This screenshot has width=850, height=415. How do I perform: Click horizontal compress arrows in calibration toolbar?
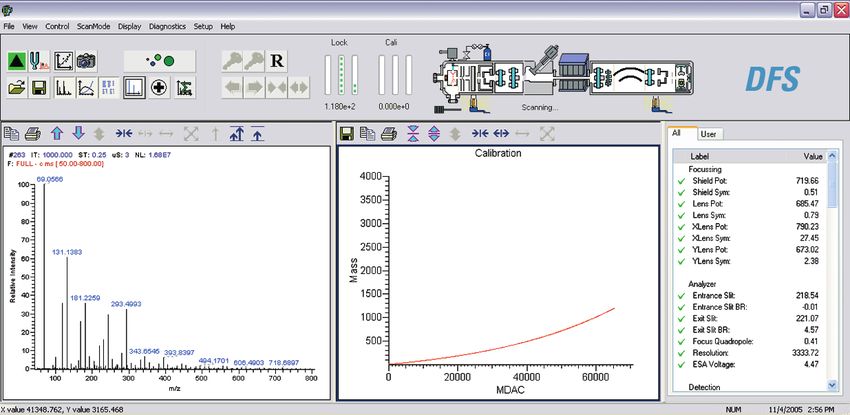tap(480, 133)
